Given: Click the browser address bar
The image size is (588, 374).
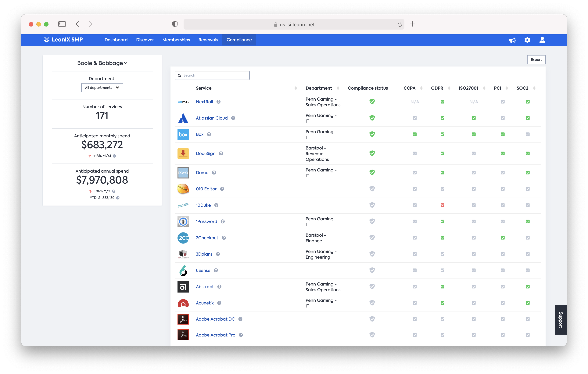Looking at the screenshot, I should tap(294, 24).
